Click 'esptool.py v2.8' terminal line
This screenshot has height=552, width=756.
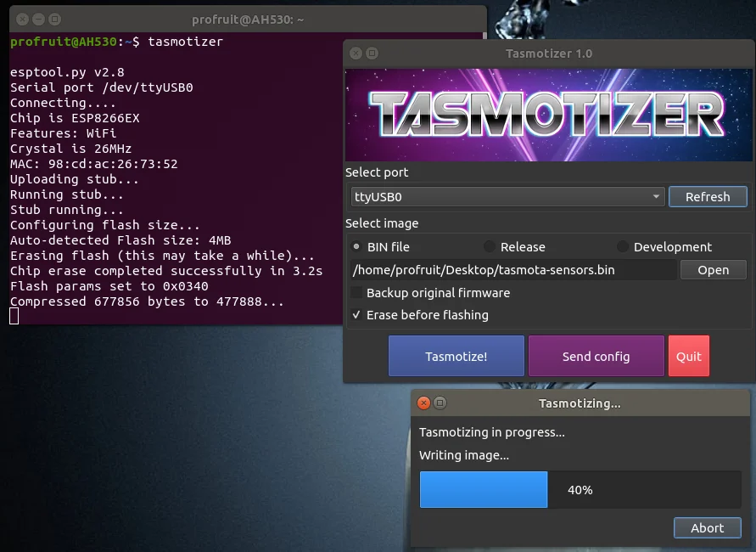click(67, 72)
